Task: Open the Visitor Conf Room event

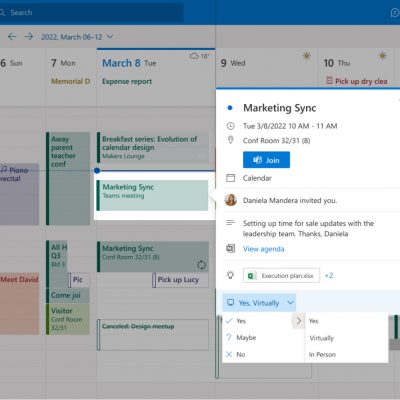Action: [x=68, y=319]
